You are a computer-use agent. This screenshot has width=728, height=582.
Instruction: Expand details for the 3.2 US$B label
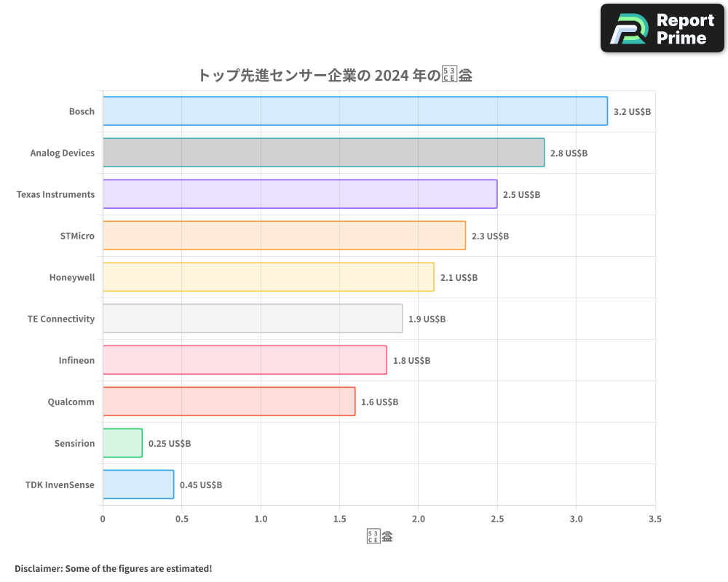tap(632, 111)
